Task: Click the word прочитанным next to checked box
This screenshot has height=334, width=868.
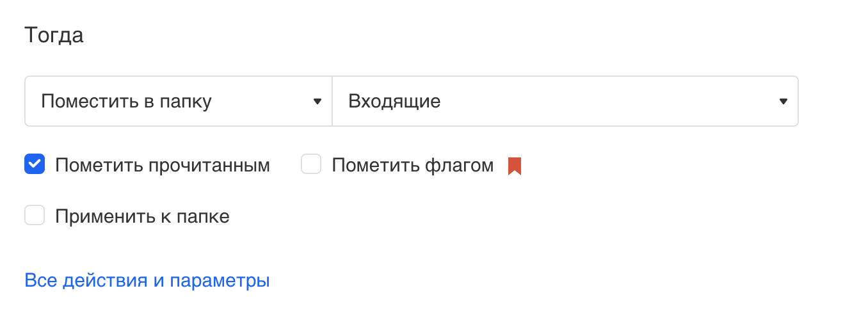Action: click(209, 166)
